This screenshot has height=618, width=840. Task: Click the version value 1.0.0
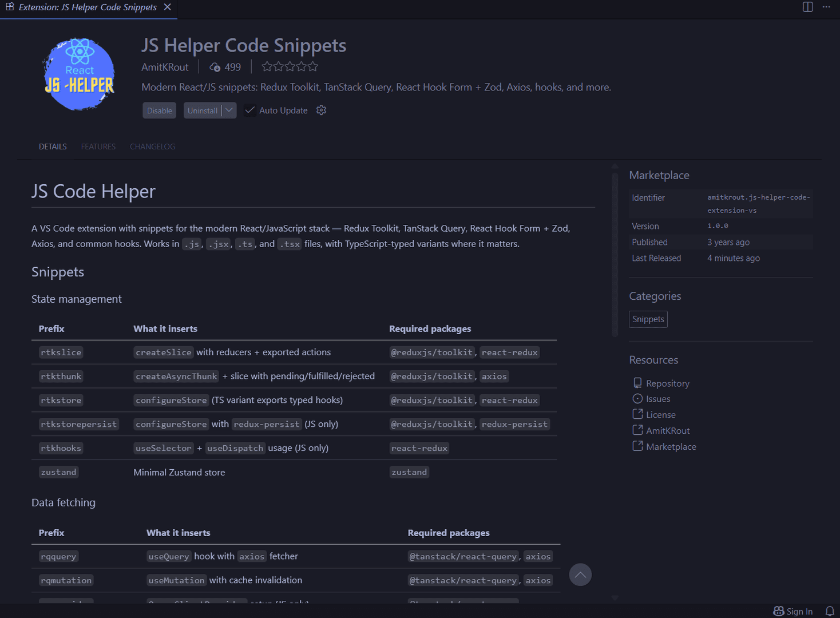click(x=718, y=226)
